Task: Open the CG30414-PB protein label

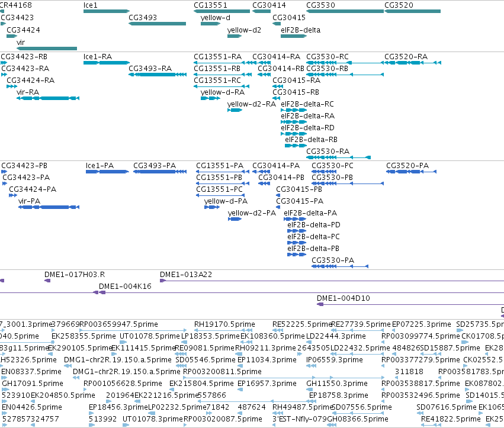Action: 281,178
